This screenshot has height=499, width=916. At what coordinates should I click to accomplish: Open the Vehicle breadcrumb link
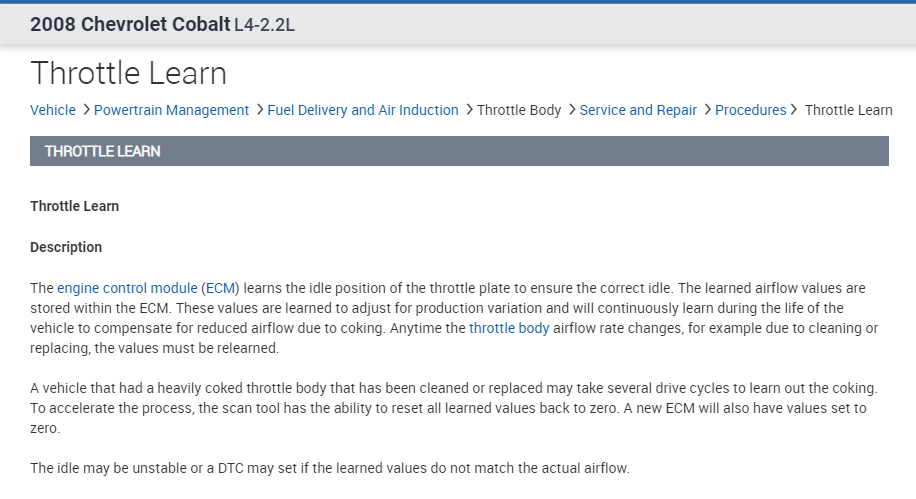tap(53, 110)
